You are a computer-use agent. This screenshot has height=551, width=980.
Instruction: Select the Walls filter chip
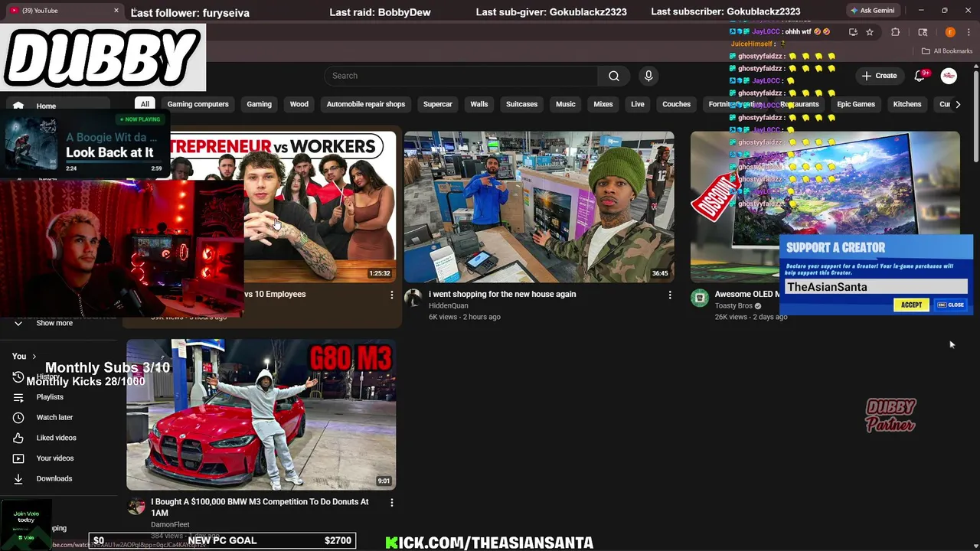coord(479,104)
